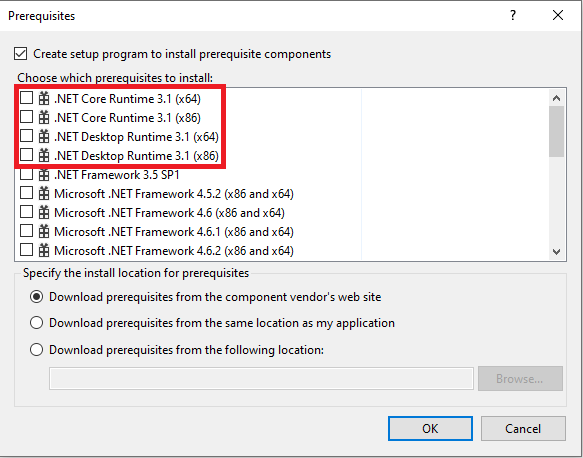
Task: Click the package icon beside Microsoft .NET Framework 4.6.1
Action: point(44,231)
